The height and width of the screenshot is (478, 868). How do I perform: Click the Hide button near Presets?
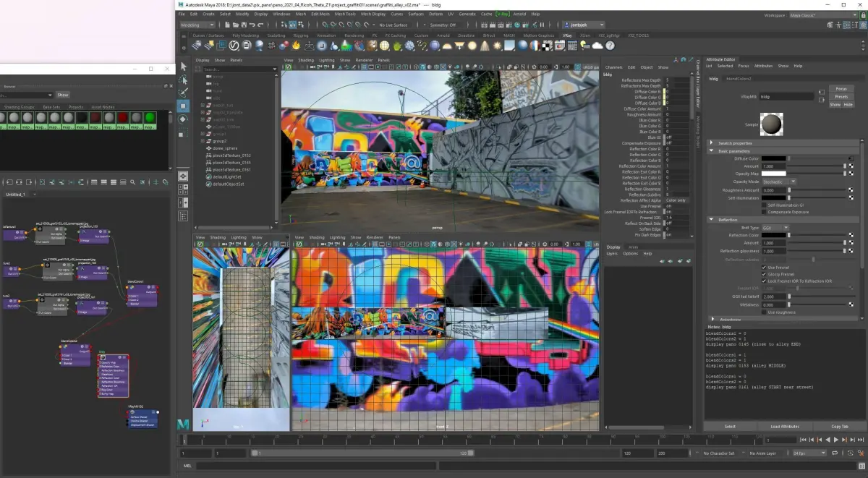[848, 105]
